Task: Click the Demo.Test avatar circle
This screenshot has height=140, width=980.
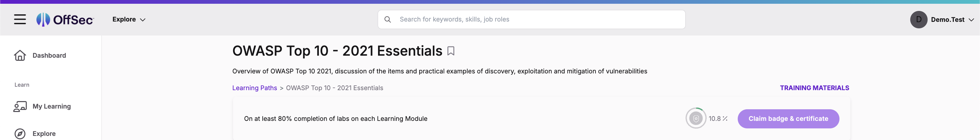Action: (x=918, y=19)
